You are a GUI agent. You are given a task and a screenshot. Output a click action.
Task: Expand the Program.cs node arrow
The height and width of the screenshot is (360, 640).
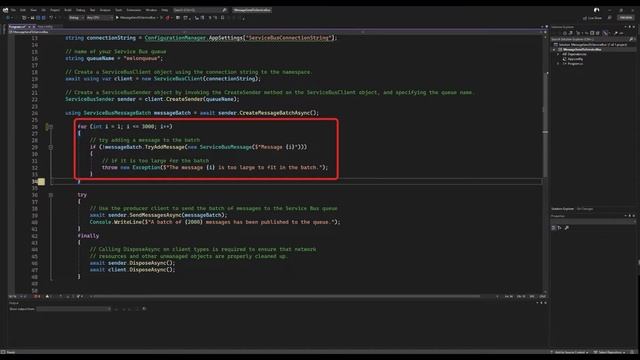[x=558, y=64]
